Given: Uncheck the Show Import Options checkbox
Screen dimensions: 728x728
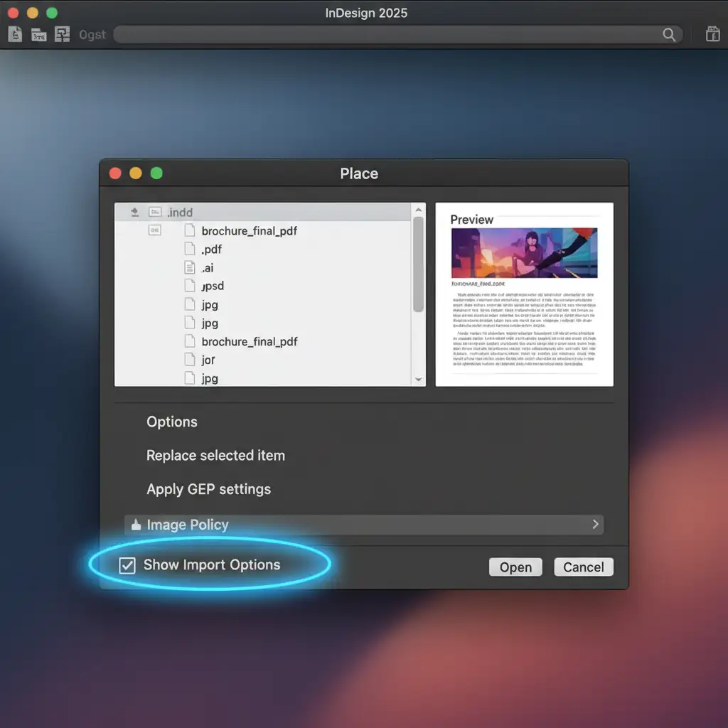Looking at the screenshot, I should pyautogui.click(x=127, y=565).
